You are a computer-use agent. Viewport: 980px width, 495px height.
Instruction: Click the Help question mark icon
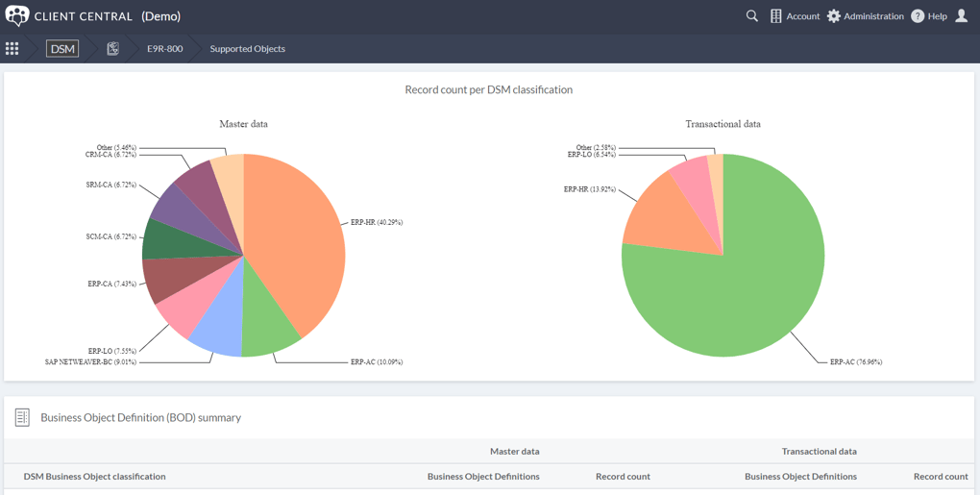coord(918,16)
